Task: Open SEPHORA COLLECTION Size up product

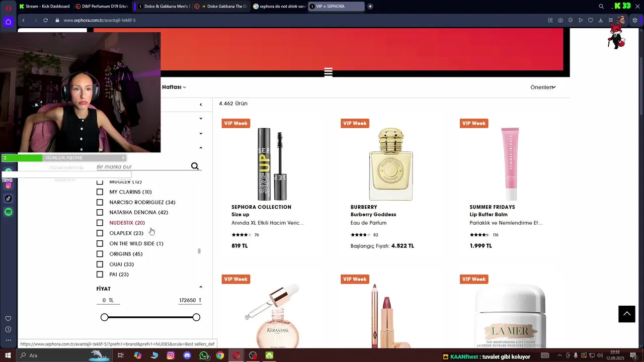Action: tap(240, 215)
